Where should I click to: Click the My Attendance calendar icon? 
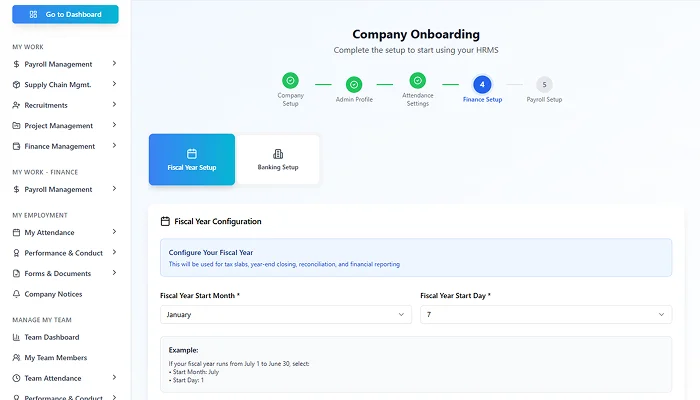[16, 233]
